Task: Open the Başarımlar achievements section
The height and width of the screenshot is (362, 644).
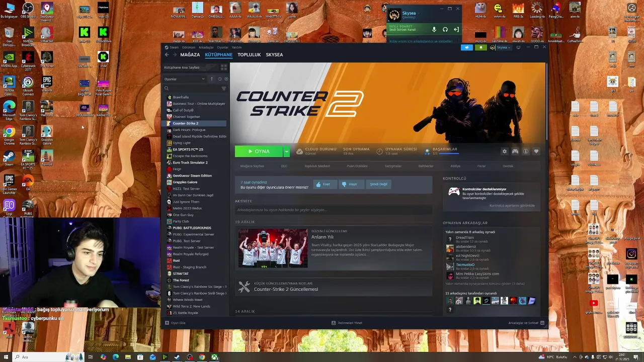Action: pos(441,151)
